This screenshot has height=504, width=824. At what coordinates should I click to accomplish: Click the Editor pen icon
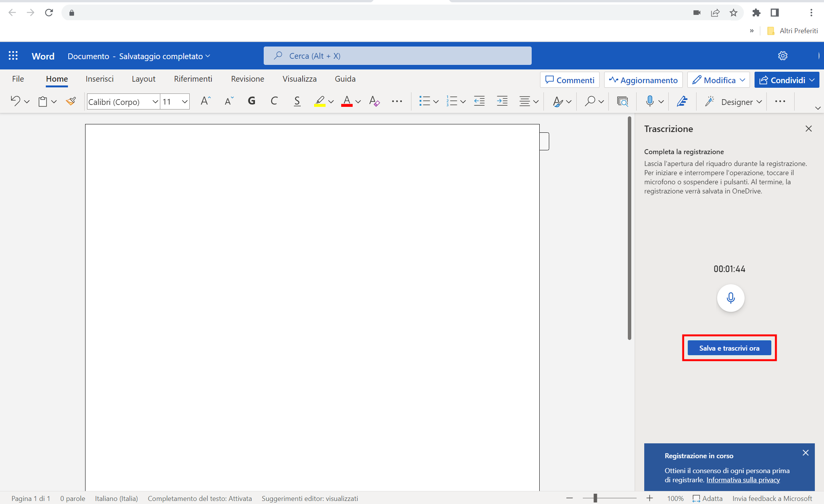(x=682, y=101)
